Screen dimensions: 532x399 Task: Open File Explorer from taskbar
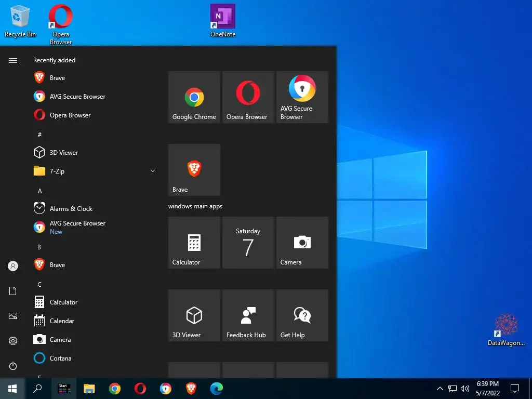(89, 389)
